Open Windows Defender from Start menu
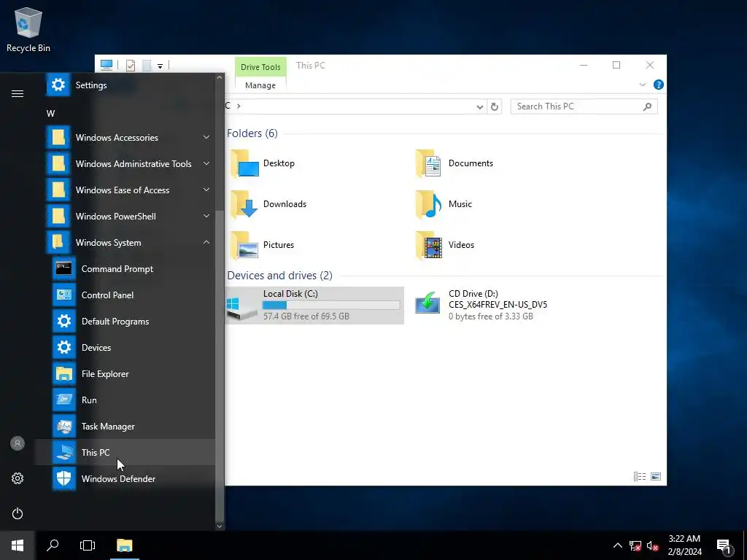 point(125,478)
